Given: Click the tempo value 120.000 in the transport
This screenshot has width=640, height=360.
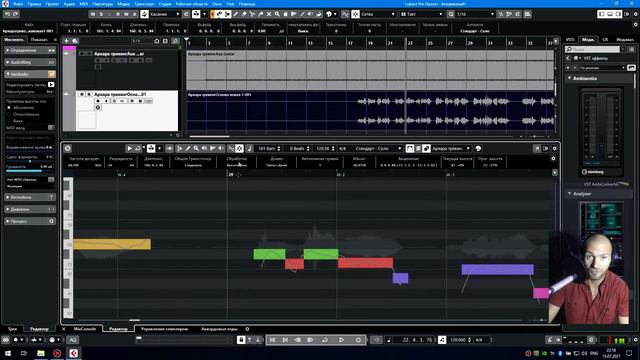Looking at the screenshot, I should [x=458, y=340].
